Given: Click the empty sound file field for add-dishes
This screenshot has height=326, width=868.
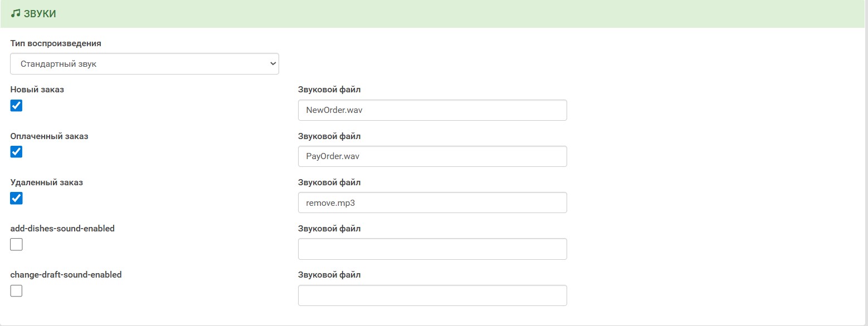Looking at the screenshot, I should click(x=432, y=249).
